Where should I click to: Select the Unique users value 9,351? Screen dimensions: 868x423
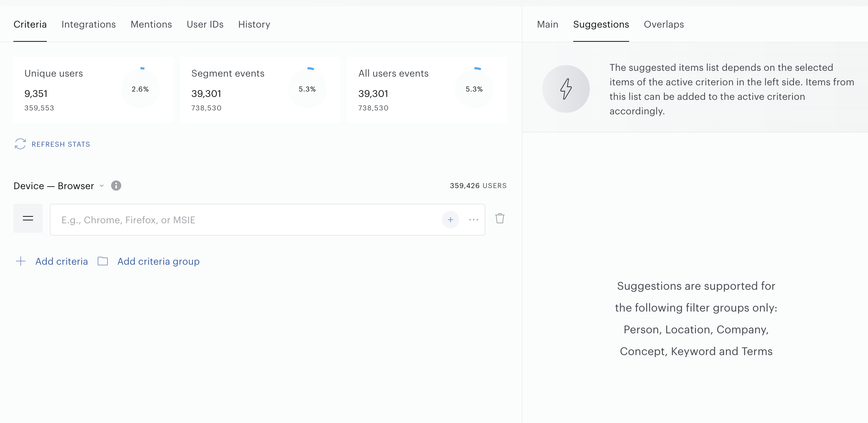(36, 94)
